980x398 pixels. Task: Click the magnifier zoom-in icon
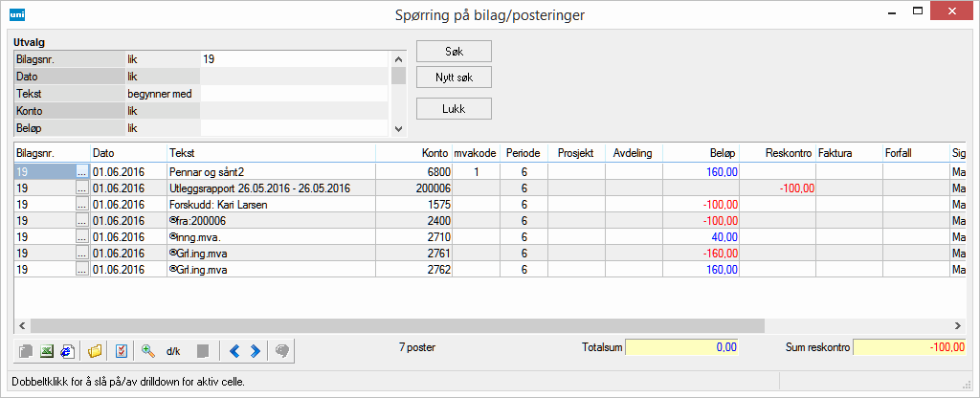pyautogui.click(x=148, y=351)
